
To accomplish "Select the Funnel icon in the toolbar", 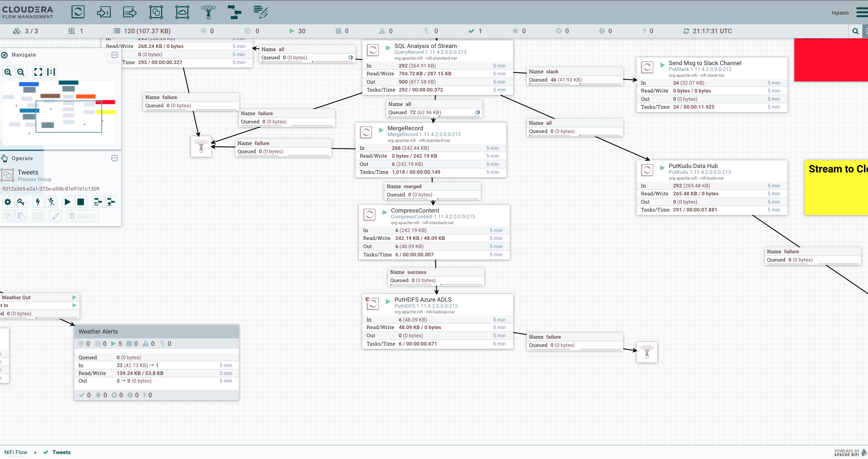I will (x=208, y=12).
